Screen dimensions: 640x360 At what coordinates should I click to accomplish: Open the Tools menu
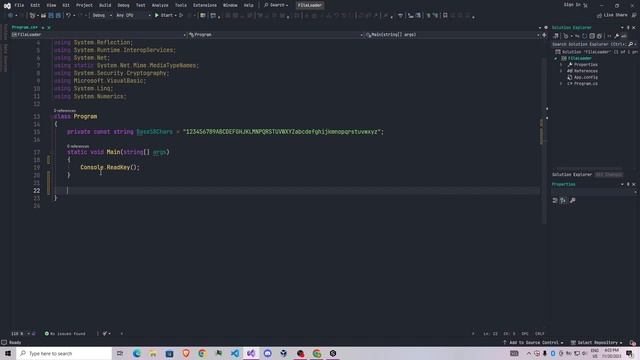[x=181, y=5]
